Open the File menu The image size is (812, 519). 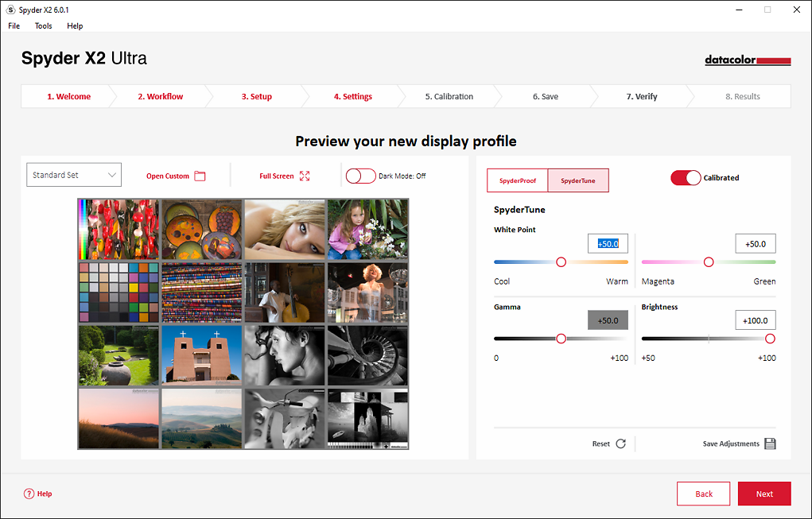(x=14, y=26)
